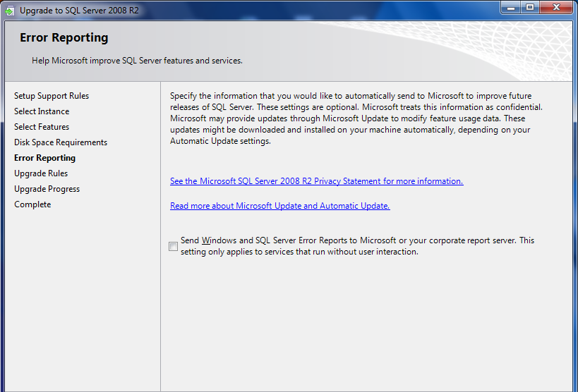Select the Error Reporting step in sidebar
The height and width of the screenshot is (392, 578).
click(45, 158)
